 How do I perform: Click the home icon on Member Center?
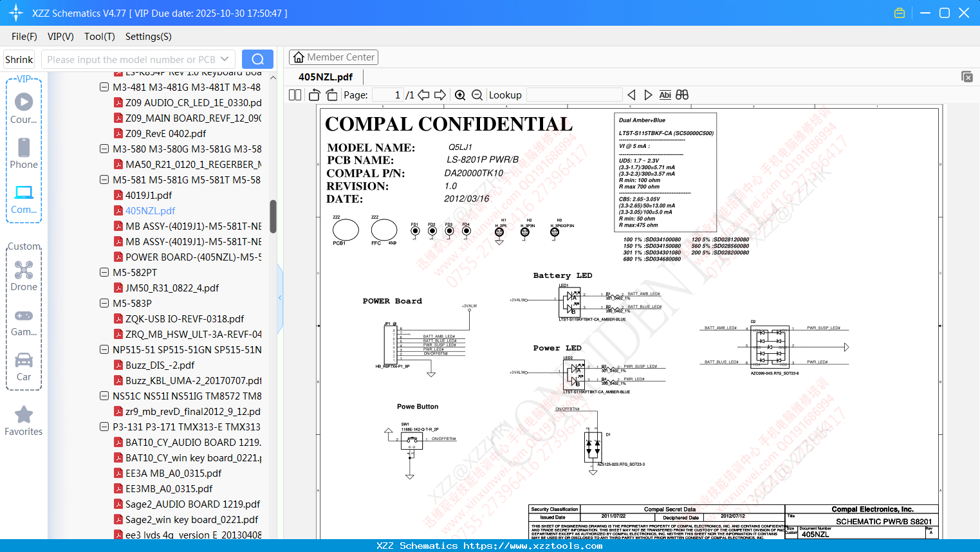tap(299, 57)
